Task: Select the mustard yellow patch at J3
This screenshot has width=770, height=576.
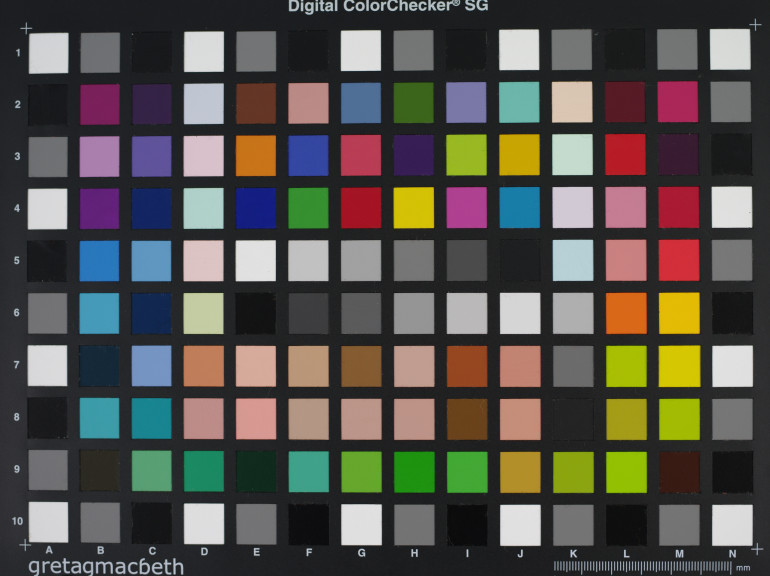Action: pos(520,155)
